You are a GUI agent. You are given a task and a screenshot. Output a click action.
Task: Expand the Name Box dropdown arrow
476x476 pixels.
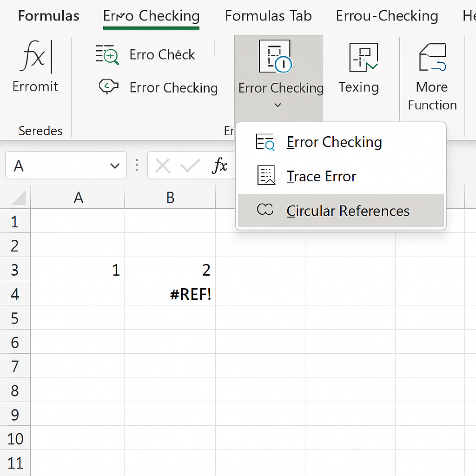114,165
